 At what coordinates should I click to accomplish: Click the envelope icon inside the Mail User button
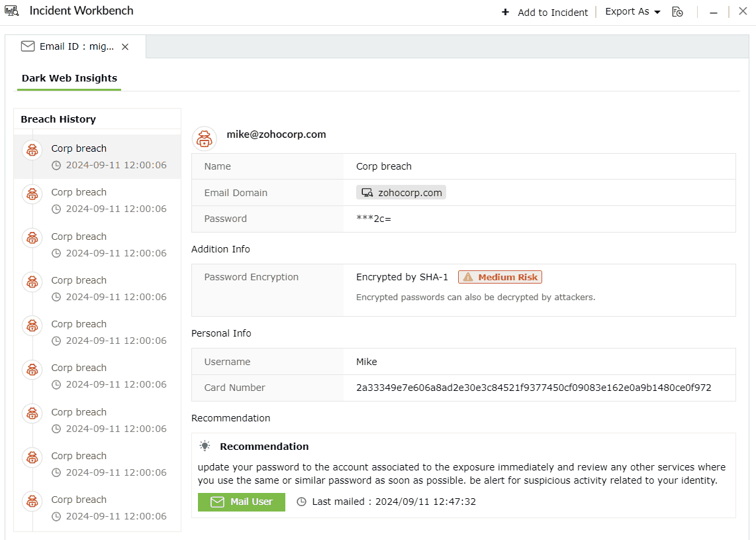pyautogui.click(x=217, y=502)
